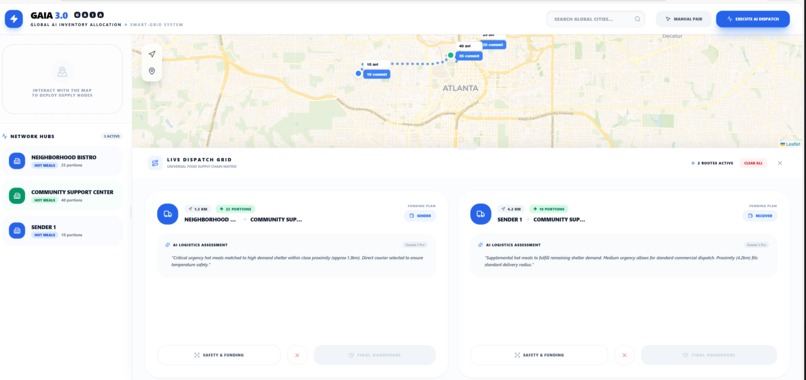Click the blue sender marker on map

[x=358, y=74]
